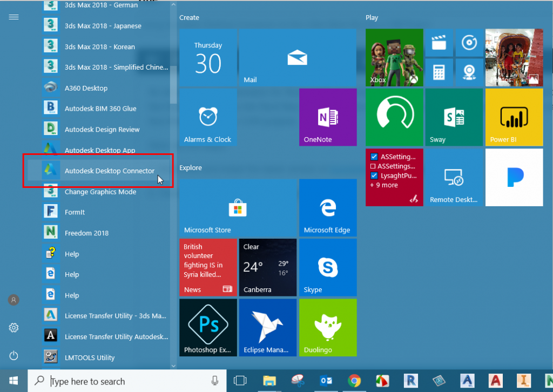Open the Photos tile

514,57
